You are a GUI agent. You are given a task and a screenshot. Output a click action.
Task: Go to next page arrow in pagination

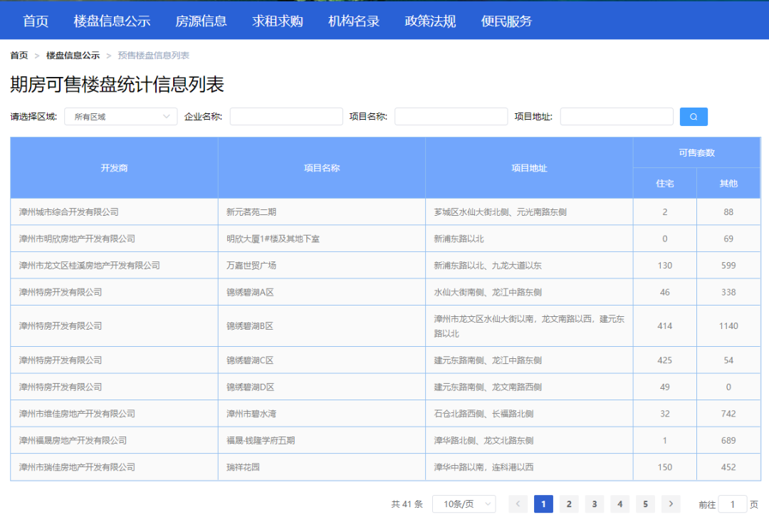(x=671, y=504)
